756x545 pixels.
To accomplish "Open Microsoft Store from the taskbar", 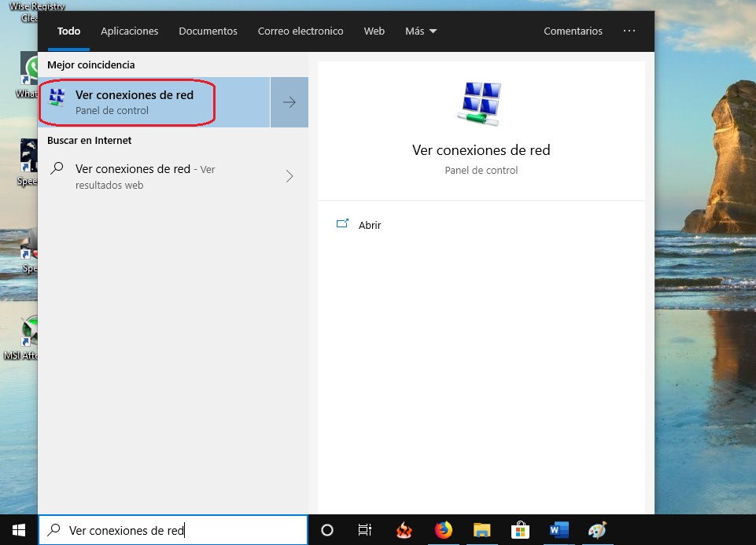I will 520,530.
